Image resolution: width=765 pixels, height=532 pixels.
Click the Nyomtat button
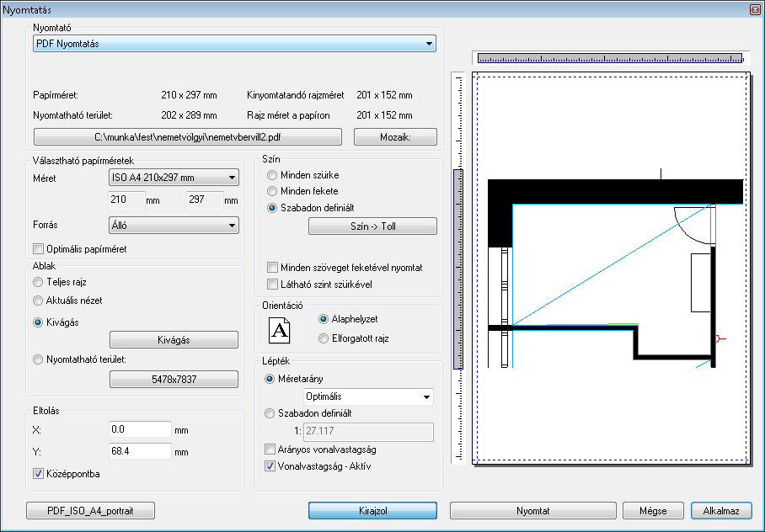(x=532, y=511)
